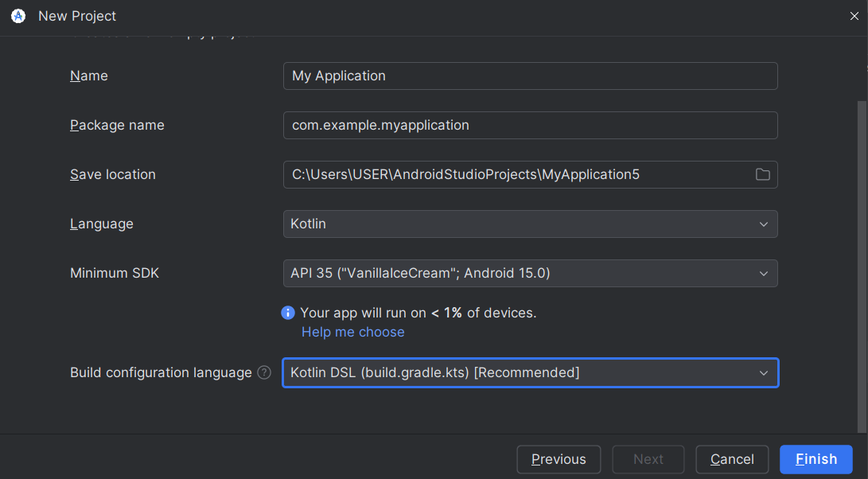The height and width of the screenshot is (479, 868).
Task: Click the greyed-out Next button
Action: [648, 459]
